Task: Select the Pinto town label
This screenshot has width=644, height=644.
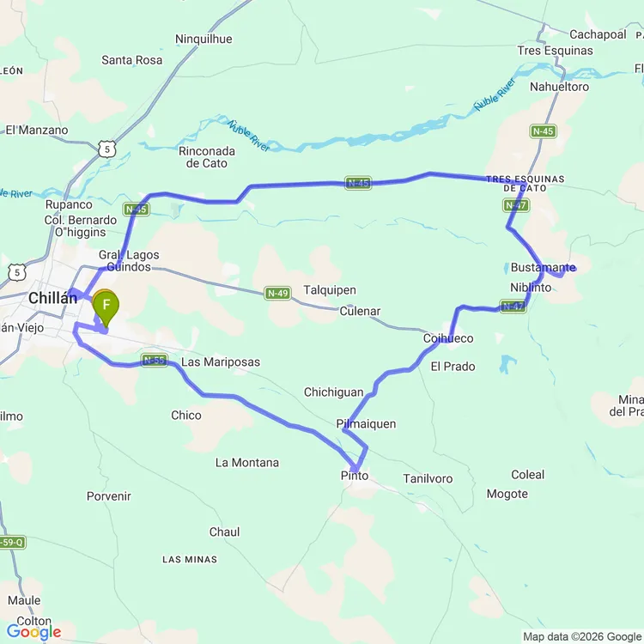Action: click(x=355, y=476)
